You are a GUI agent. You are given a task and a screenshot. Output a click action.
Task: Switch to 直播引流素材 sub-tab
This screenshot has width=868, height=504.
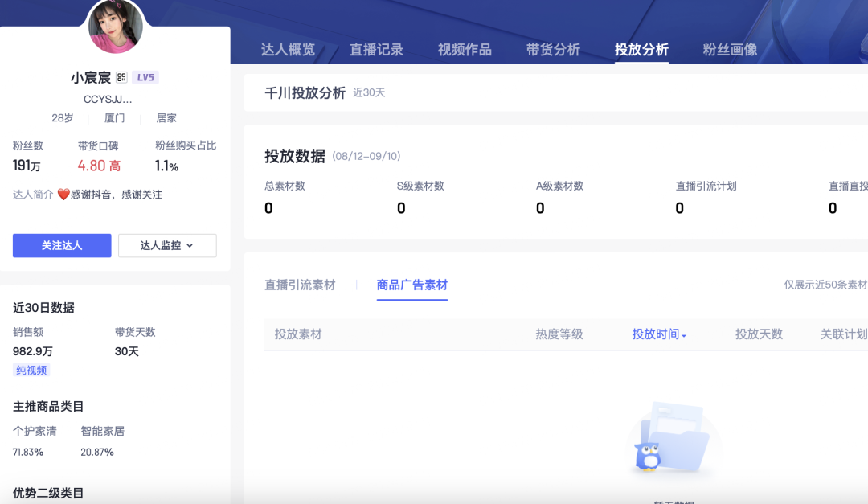pyautogui.click(x=300, y=285)
